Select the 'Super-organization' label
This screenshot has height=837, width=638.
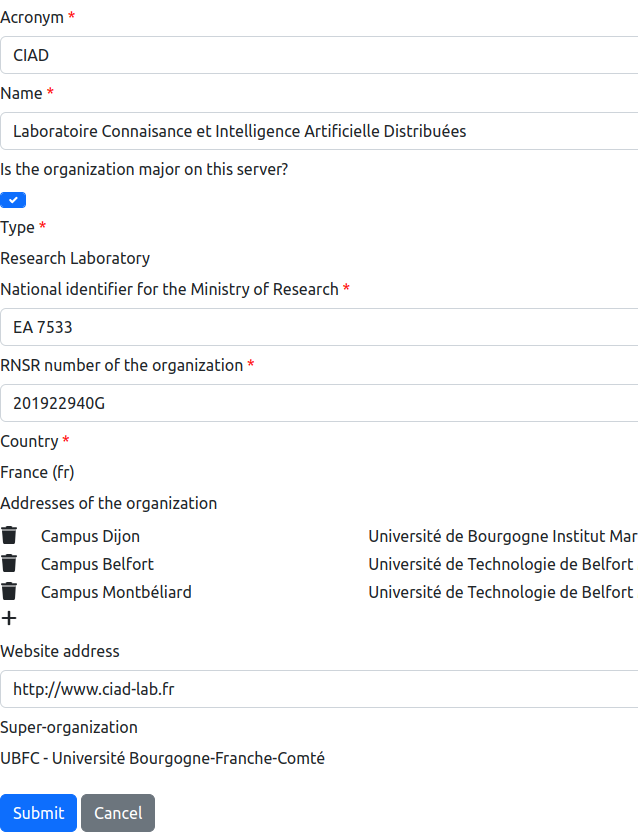click(x=69, y=727)
